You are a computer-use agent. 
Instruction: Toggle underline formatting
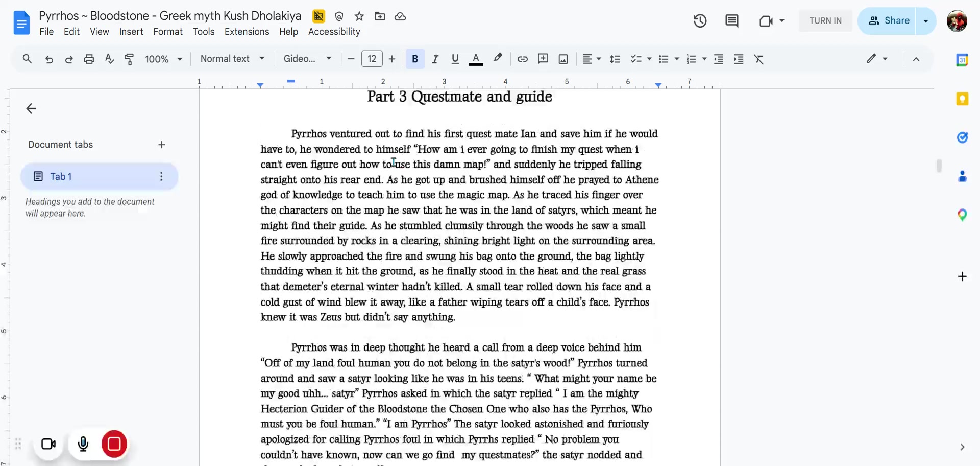click(x=455, y=59)
